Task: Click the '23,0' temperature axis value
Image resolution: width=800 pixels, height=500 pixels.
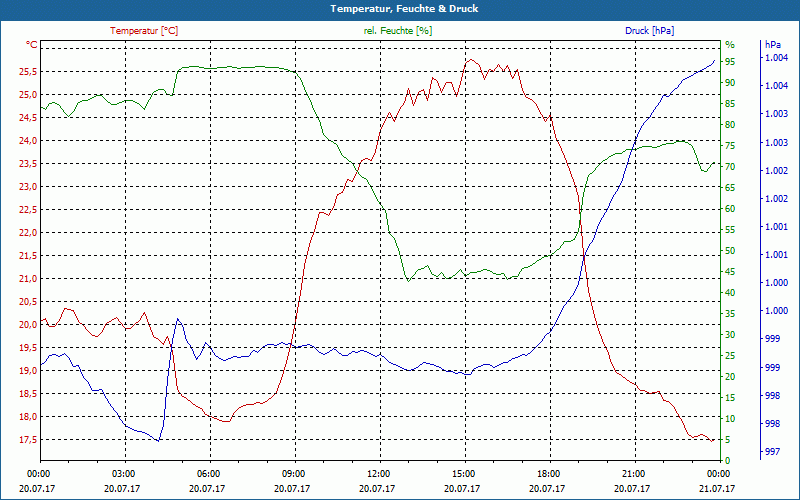Action: coord(28,187)
